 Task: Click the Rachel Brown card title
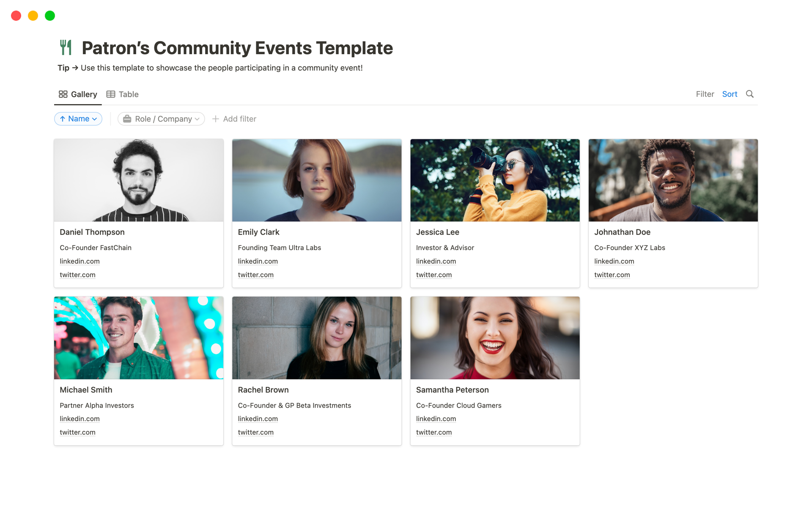pos(263,389)
